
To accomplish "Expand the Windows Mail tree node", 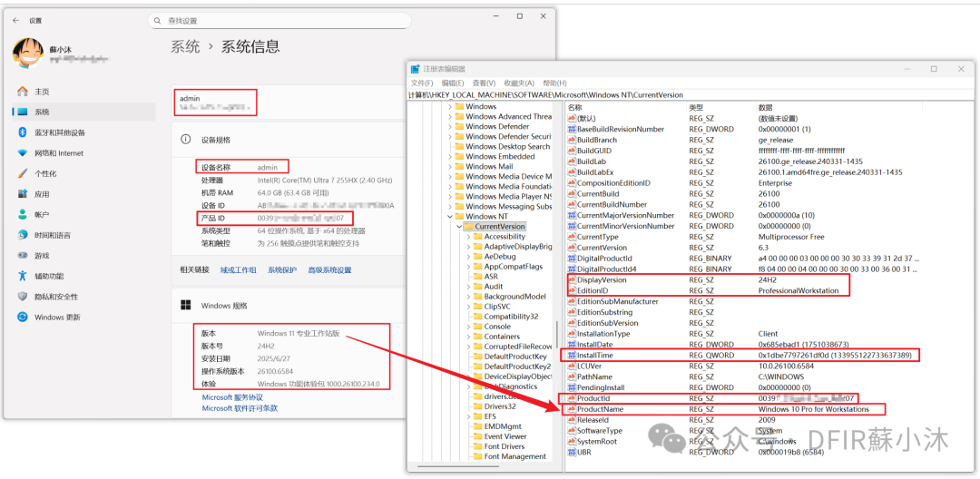I will tap(449, 166).
